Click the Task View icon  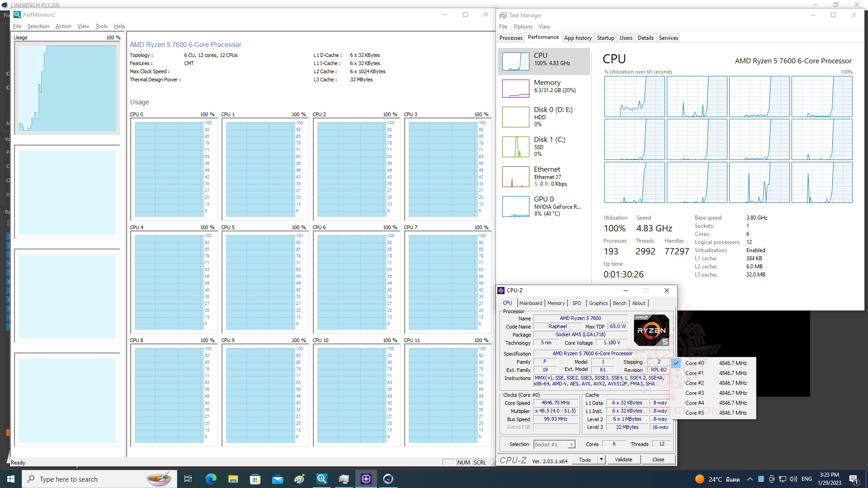point(188,479)
